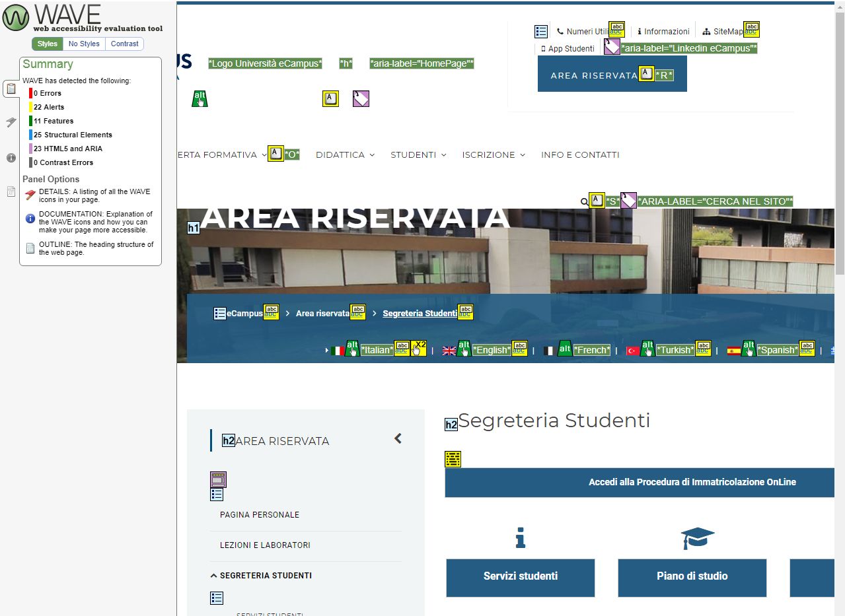This screenshot has width=845, height=616.
Task: Open the WAVE Summary sidebar panel icon
Action: 11,88
